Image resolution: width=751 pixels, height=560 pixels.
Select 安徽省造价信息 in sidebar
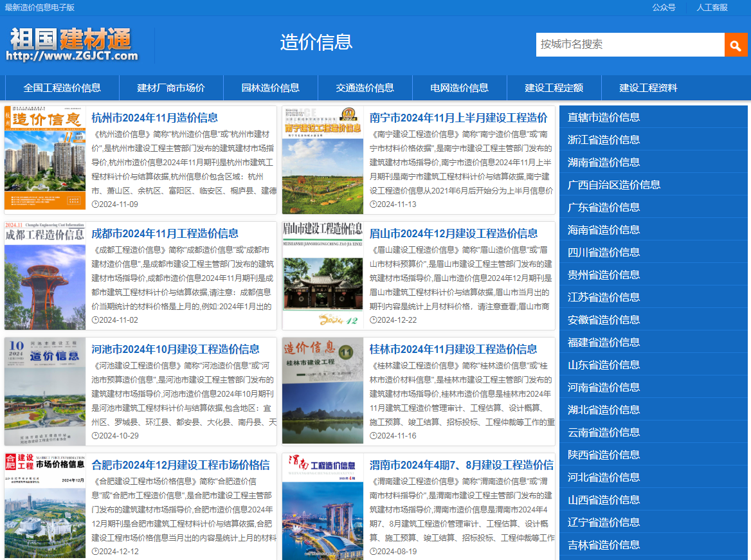[653, 320]
